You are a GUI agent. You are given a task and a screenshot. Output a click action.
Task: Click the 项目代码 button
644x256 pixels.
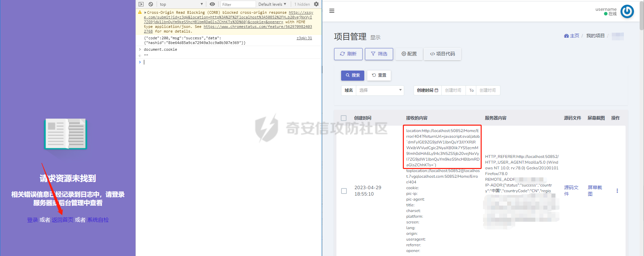[442, 54]
